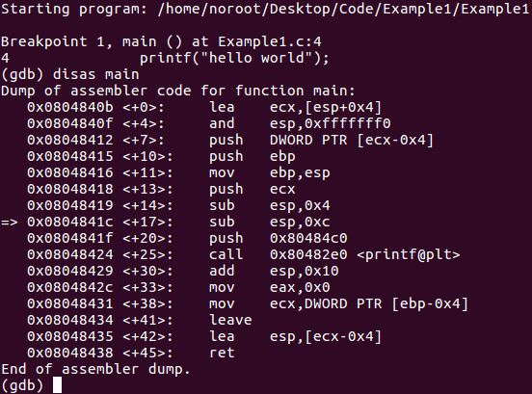Click the 'disas main' command text
Screen dimensions: 532x394
(x=96, y=74)
